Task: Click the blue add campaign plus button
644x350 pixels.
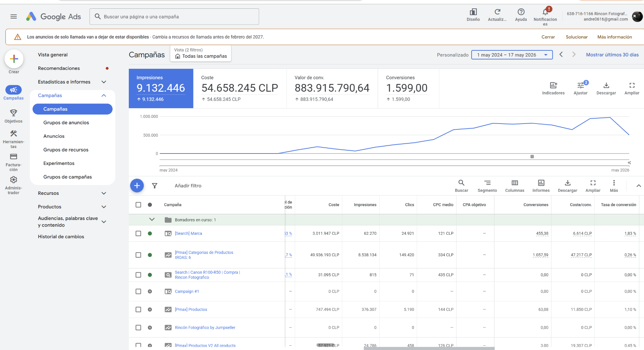Action: 137,185
